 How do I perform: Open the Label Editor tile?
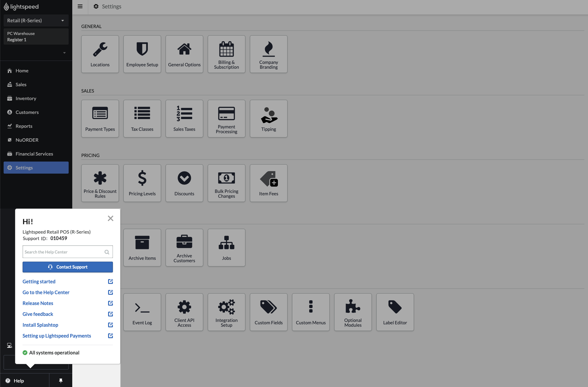click(395, 312)
